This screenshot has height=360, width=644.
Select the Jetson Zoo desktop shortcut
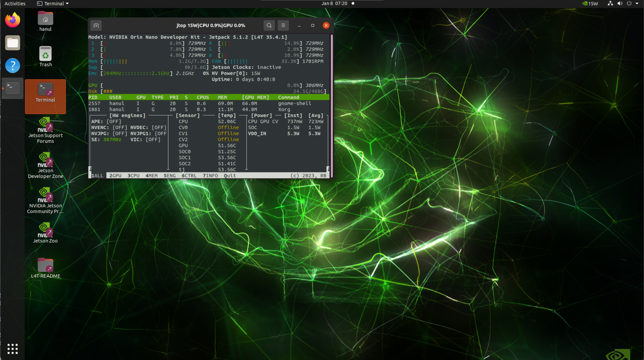tap(45, 233)
